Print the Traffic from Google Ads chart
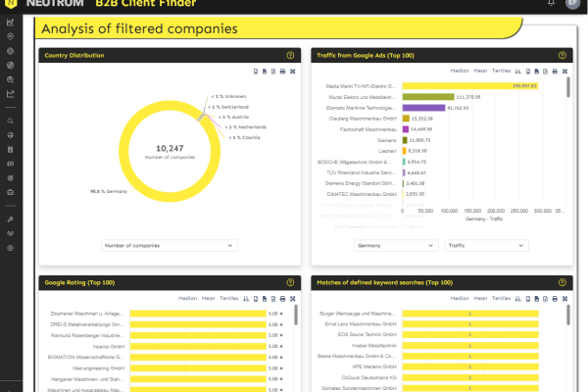The image size is (588, 392). click(x=555, y=72)
